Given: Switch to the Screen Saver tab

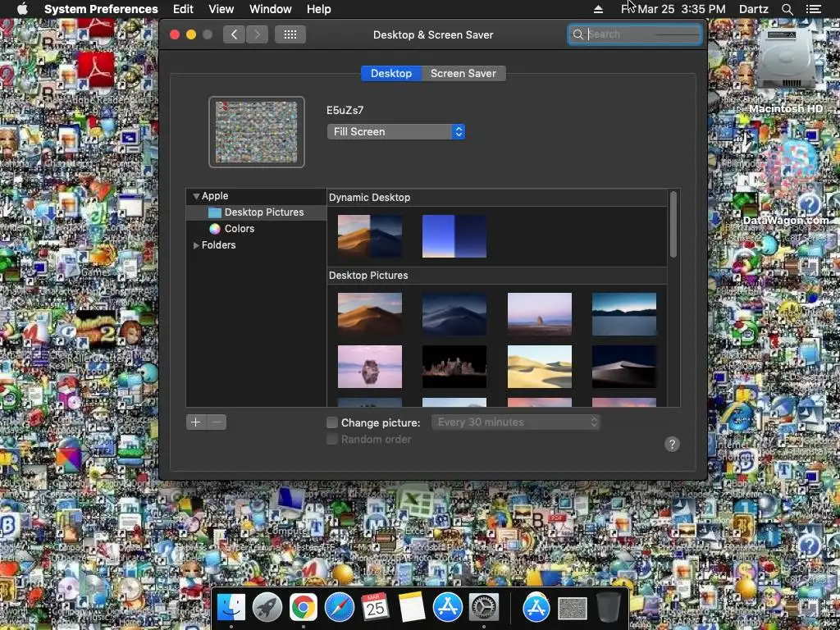Looking at the screenshot, I should pos(463,73).
